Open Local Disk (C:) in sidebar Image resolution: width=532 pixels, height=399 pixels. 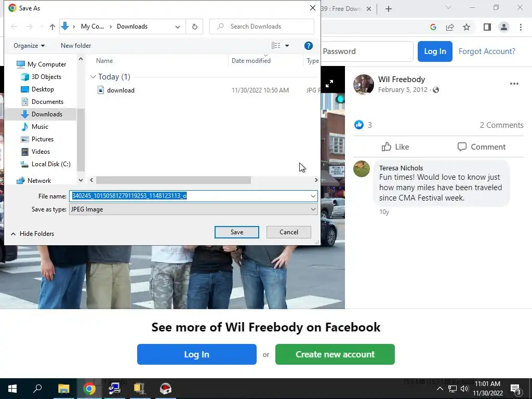point(51,164)
